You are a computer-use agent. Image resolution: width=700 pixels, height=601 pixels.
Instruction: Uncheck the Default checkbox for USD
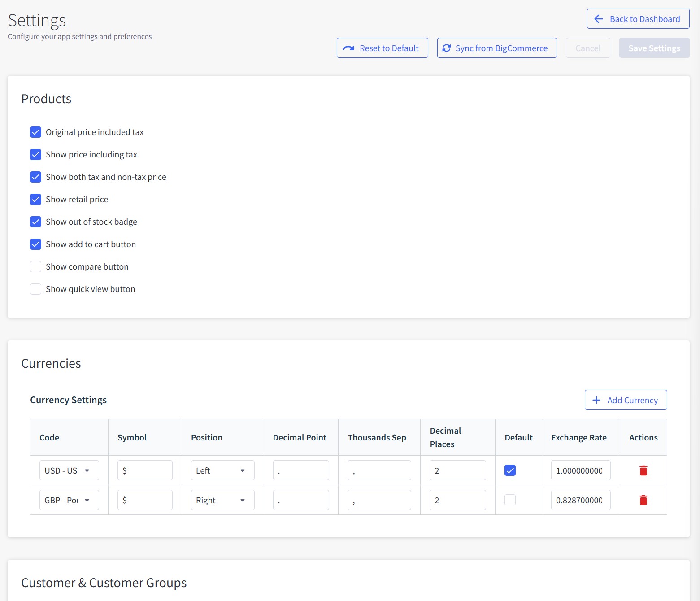[510, 470]
